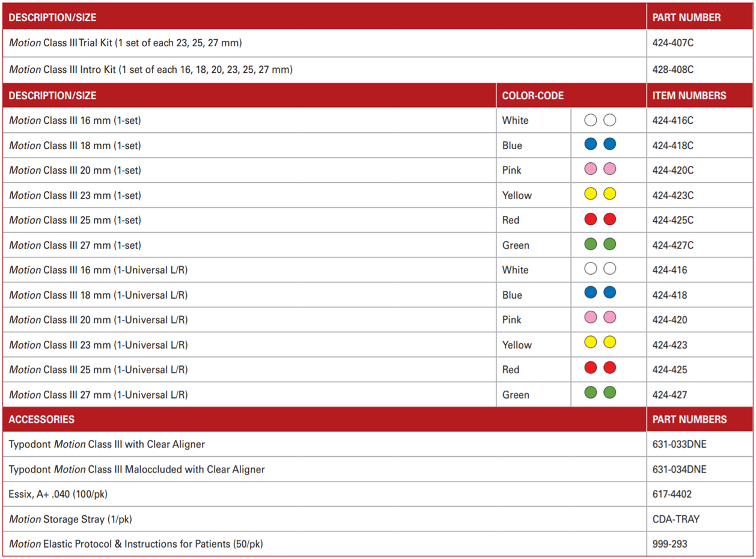Viewport: 756px width, 559px height.
Task: Select Motion Class III 18 mm (1-set)
Action: [x=75, y=145]
